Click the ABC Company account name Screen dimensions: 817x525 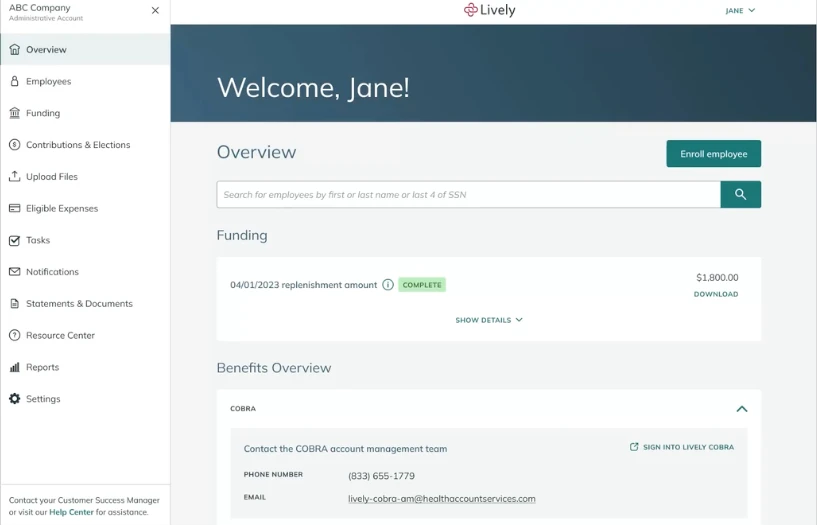40,8
